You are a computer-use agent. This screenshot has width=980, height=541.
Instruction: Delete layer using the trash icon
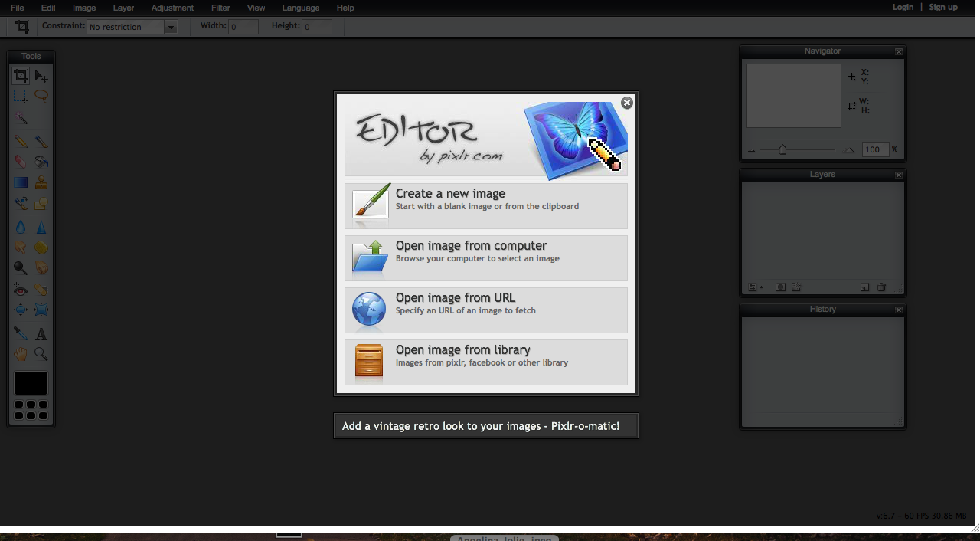[x=881, y=287]
